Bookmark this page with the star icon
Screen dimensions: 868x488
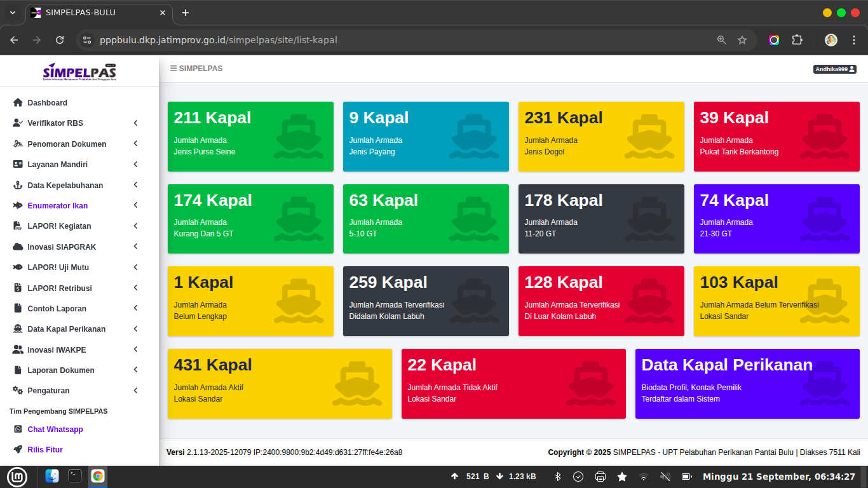[x=742, y=40]
